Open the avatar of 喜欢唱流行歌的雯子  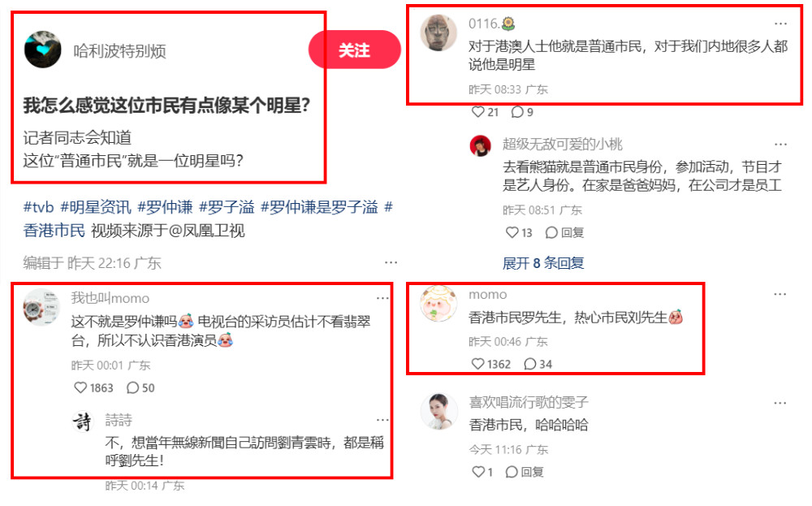[438, 411]
